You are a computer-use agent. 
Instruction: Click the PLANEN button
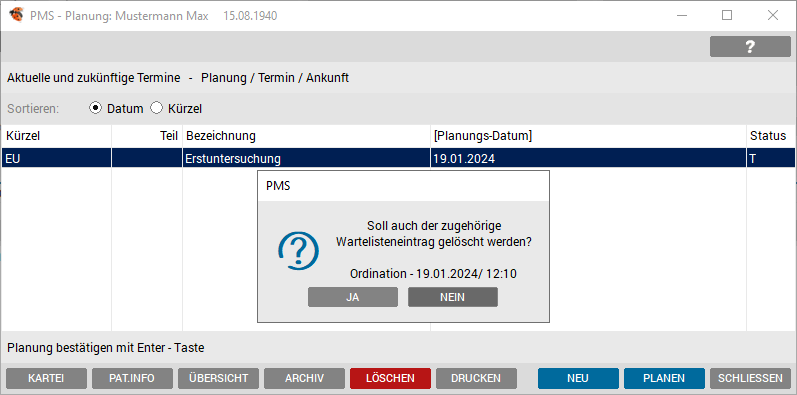point(664,378)
